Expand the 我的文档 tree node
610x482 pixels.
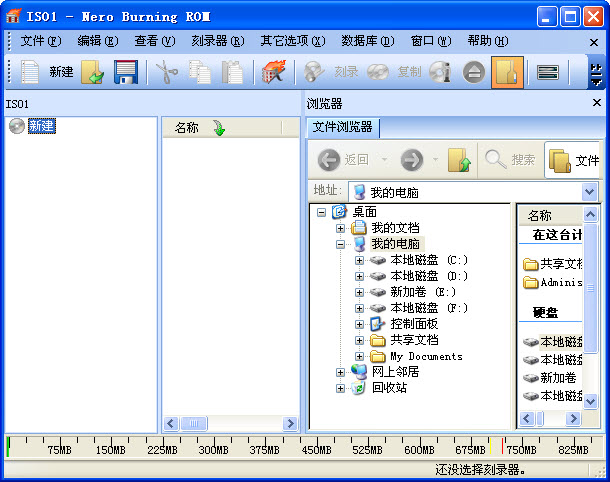coord(340,228)
